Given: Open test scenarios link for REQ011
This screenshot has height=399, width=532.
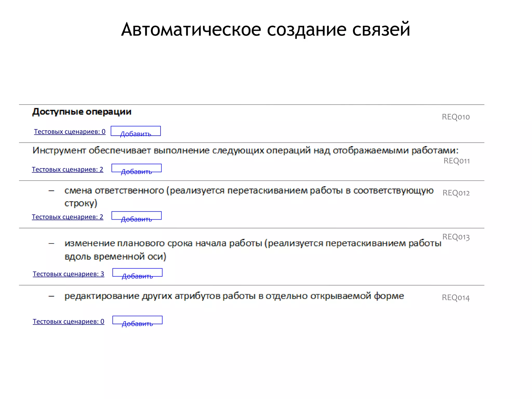Looking at the screenshot, I should [68, 169].
